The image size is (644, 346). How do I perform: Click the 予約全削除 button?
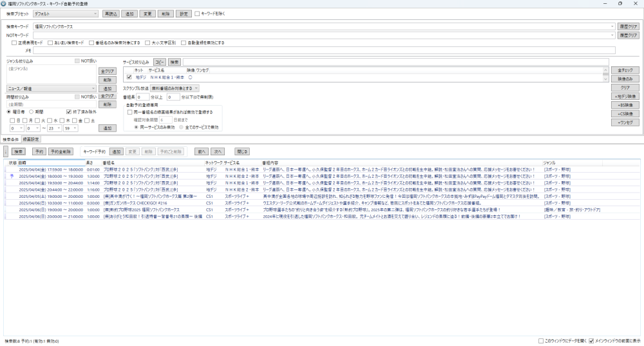[61, 151]
